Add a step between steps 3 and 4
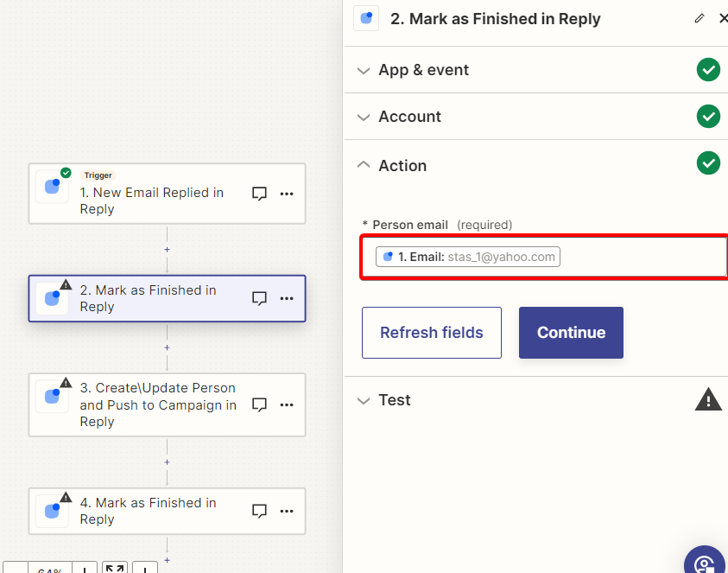The height and width of the screenshot is (573, 728). pyautogui.click(x=168, y=462)
